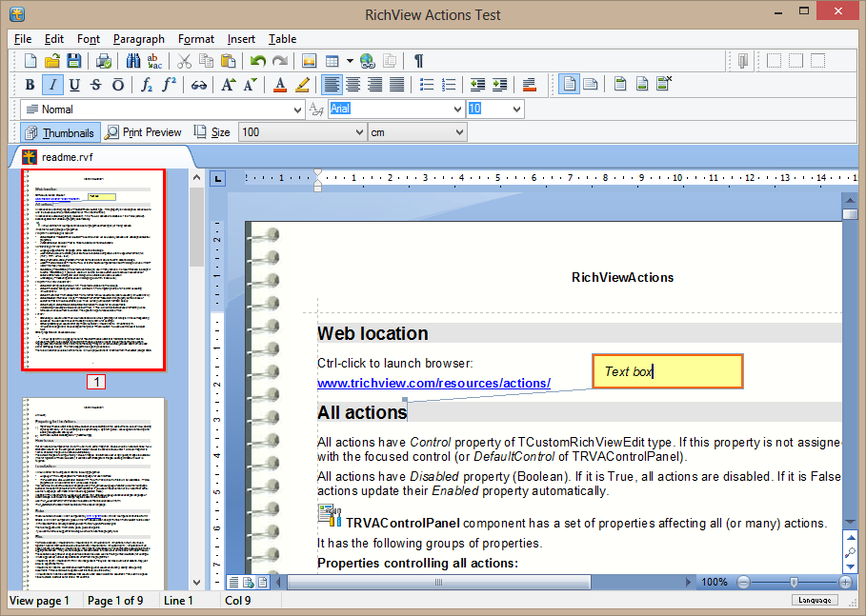Image resolution: width=866 pixels, height=616 pixels.
Task: Toggle Strikethrough formatting
Action: [x=96, y=85]
